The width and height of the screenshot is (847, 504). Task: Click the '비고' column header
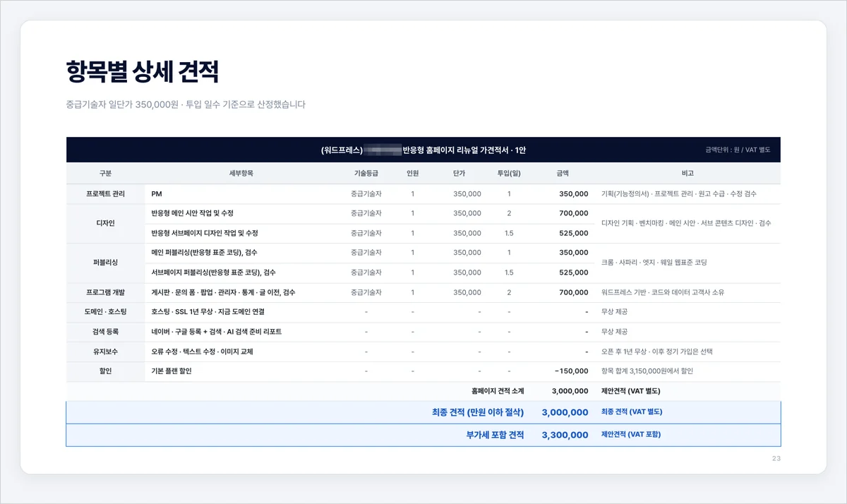(687, 174)
